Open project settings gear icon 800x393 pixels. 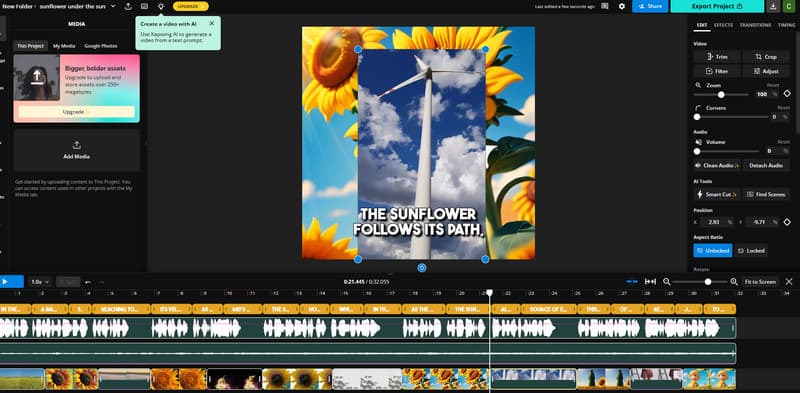point(621,6)
